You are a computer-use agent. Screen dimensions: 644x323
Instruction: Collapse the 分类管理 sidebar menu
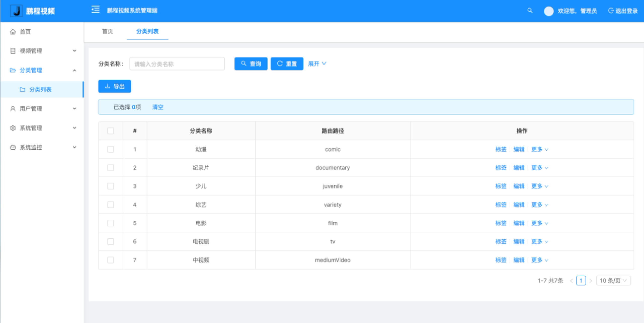coord(42,70)
